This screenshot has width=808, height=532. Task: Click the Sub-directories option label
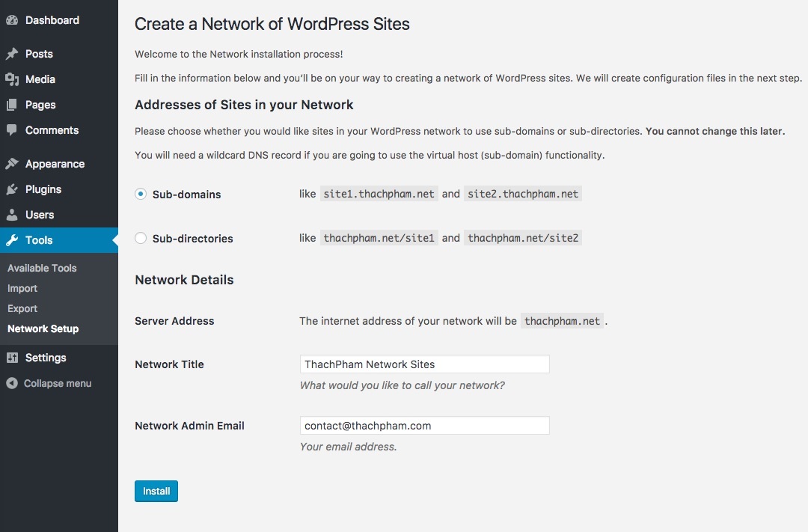(x=193, y=239)
